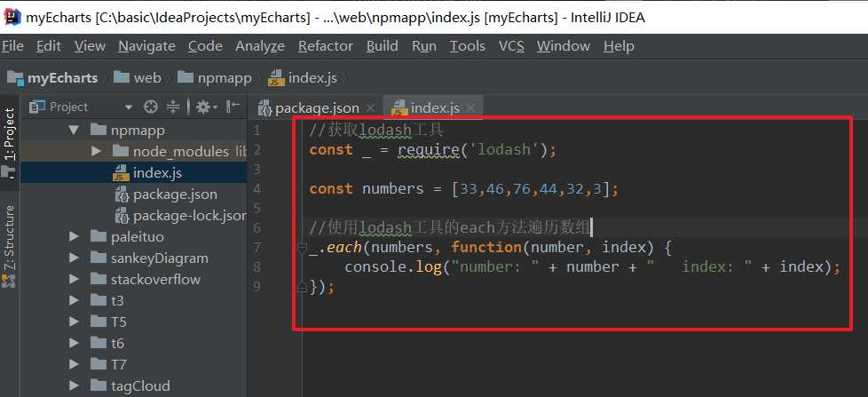Viewport: 868px width, 397px height.
Task: Select the tagCloud folder row
Action: [x=134, y=385]
